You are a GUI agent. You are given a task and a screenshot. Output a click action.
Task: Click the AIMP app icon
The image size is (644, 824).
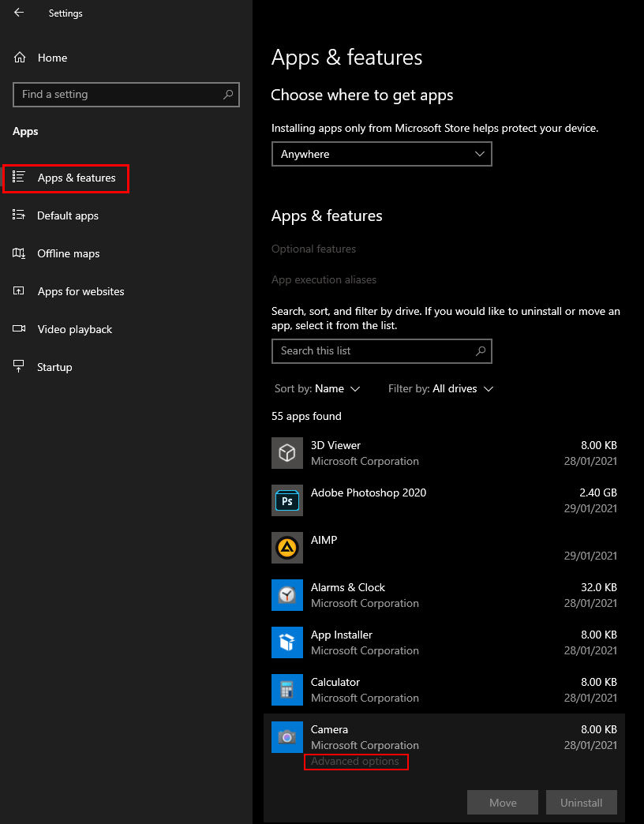pos(286,548)
